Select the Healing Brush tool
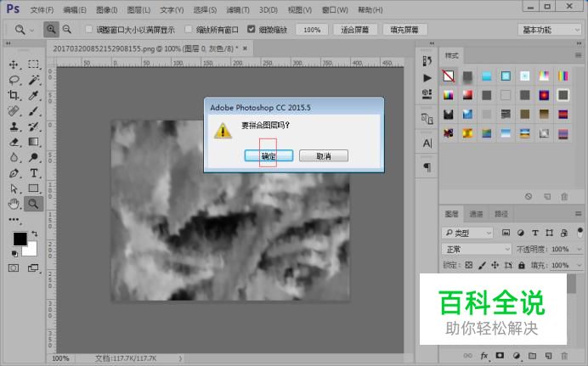588x366 pixels. [14, 111]
